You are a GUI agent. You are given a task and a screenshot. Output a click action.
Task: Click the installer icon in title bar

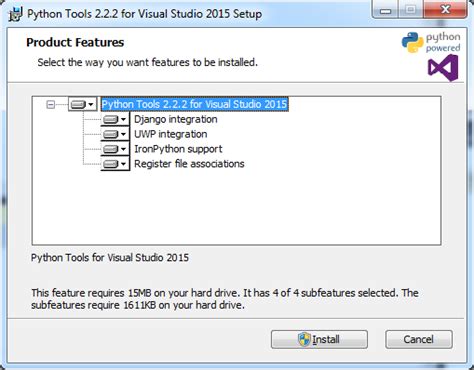coord(16,14)
